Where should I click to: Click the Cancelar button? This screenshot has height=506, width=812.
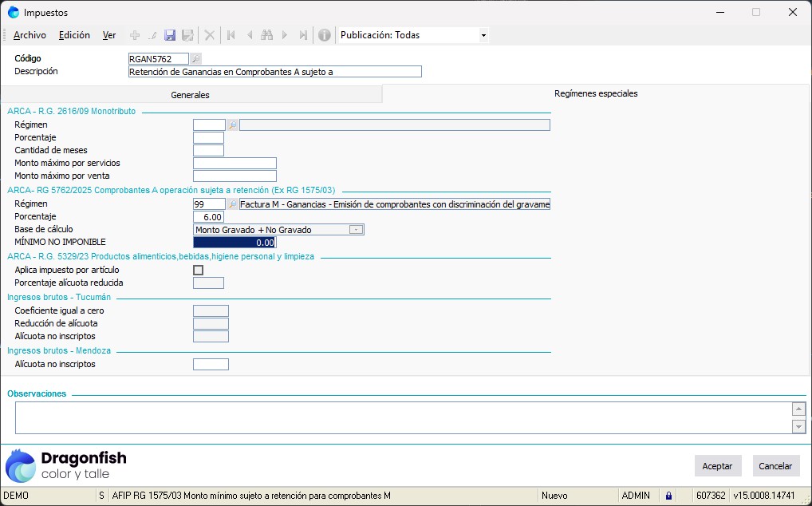click(x=775, y=466)
